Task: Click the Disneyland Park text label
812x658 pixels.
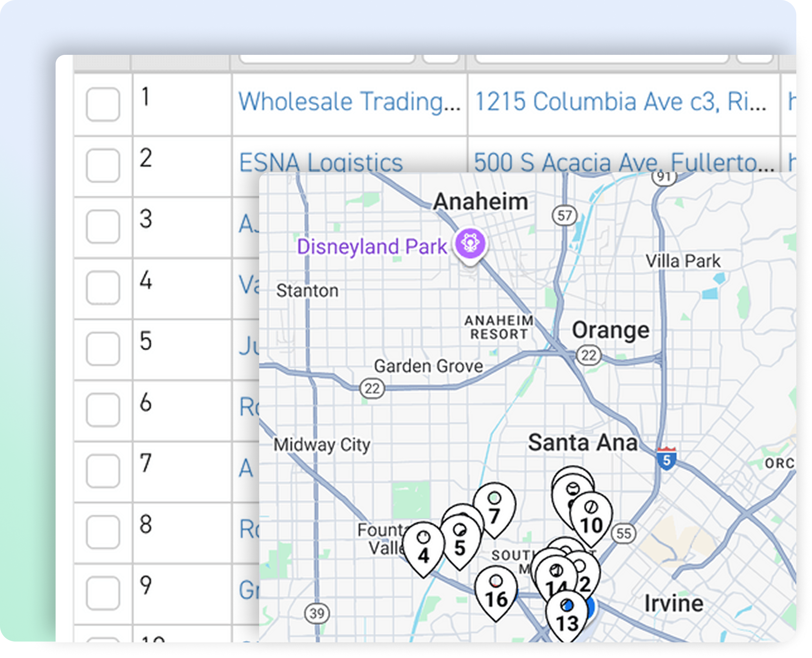Action: coord(372,247)
